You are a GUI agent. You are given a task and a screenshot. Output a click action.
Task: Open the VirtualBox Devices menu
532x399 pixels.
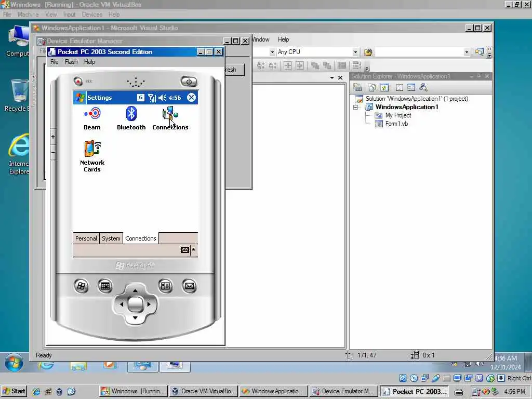point(92,14)
